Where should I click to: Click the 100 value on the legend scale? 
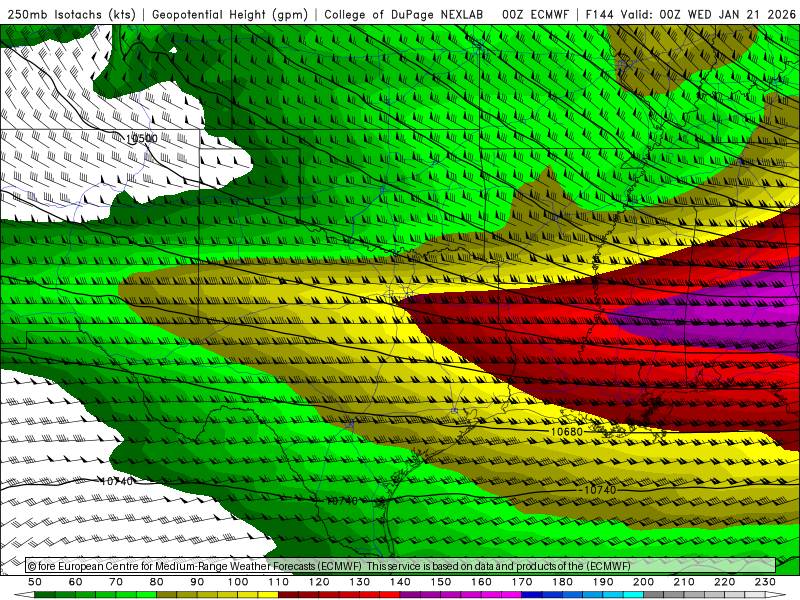[238, 582]
